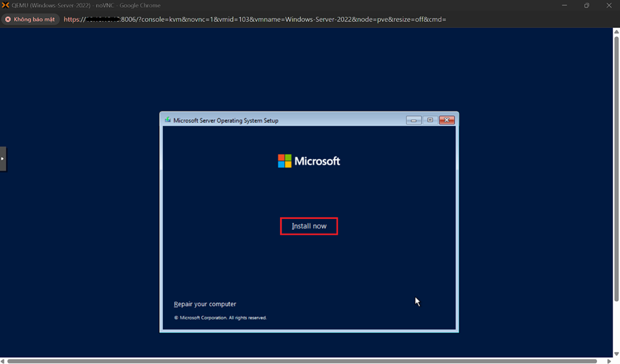Click the QEMU icon in Chrome title bar
The height and width of the screenshot is (364, 620).
click(6, 5)
